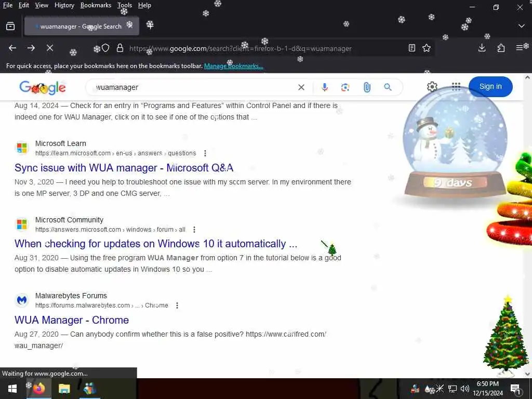Open the Bookmarks menu

point(96,5)
